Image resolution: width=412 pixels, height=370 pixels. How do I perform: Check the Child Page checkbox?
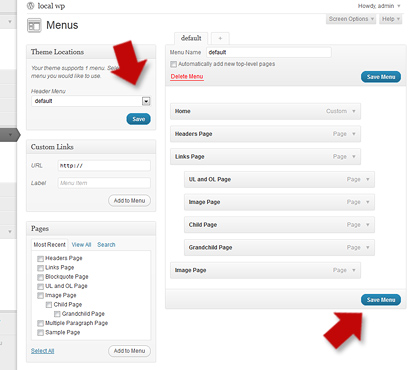49,305
